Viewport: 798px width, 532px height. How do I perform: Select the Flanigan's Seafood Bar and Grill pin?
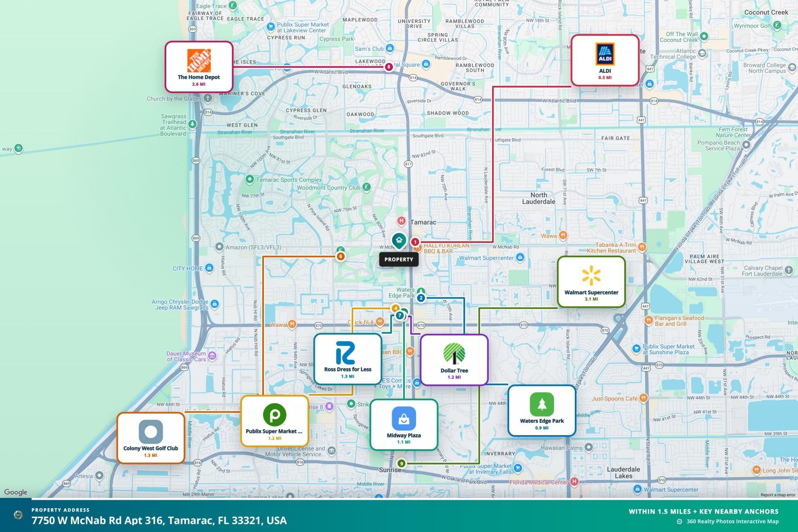point(648,320)
